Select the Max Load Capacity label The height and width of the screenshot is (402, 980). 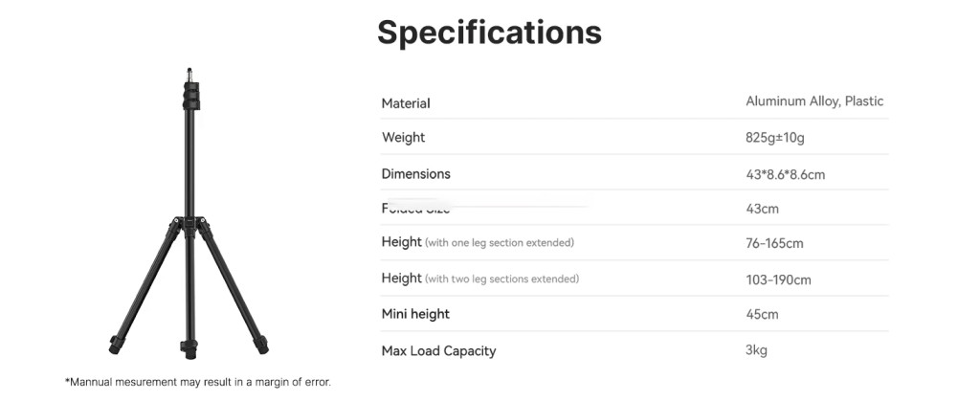(x=438, y=351)
